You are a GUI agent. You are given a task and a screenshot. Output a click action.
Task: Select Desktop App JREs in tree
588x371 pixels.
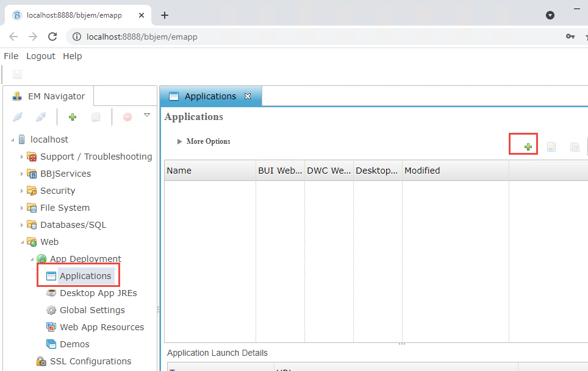point(98,293)
